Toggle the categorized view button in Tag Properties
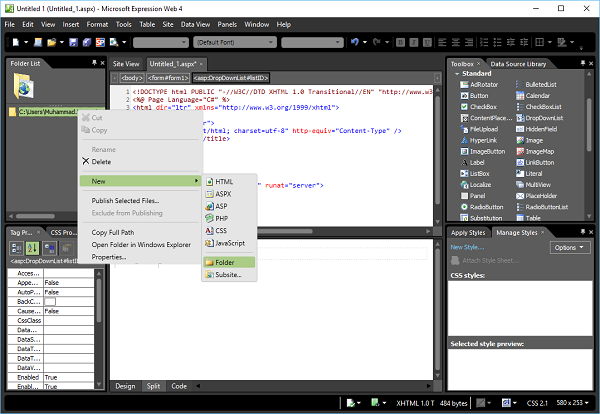600x414 pixels. point(17,248)
